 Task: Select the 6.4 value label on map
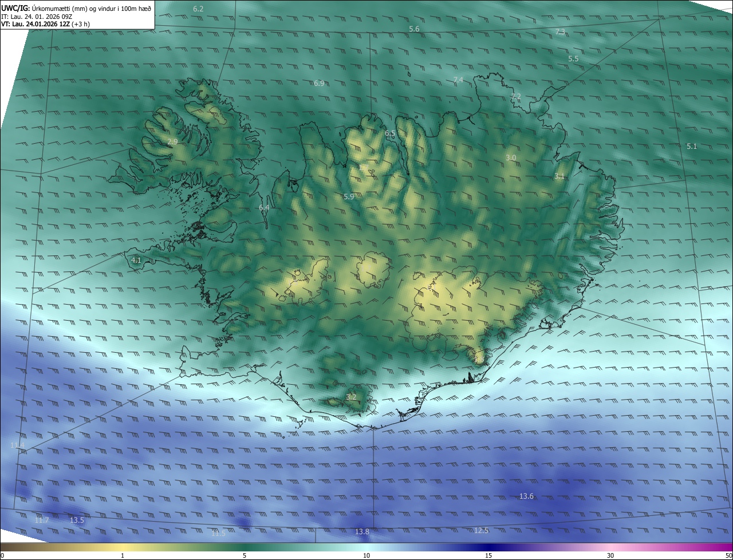click(264, 207)
